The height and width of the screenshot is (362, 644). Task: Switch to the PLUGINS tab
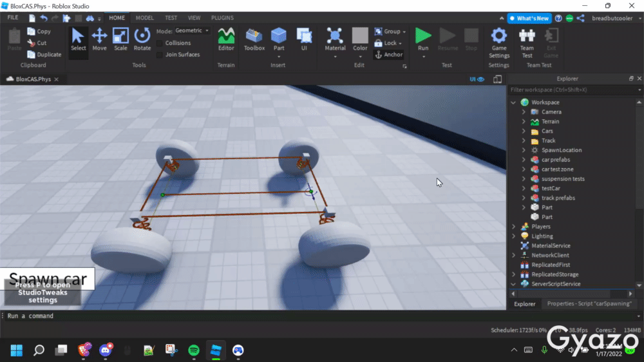(x=222, y=18)
